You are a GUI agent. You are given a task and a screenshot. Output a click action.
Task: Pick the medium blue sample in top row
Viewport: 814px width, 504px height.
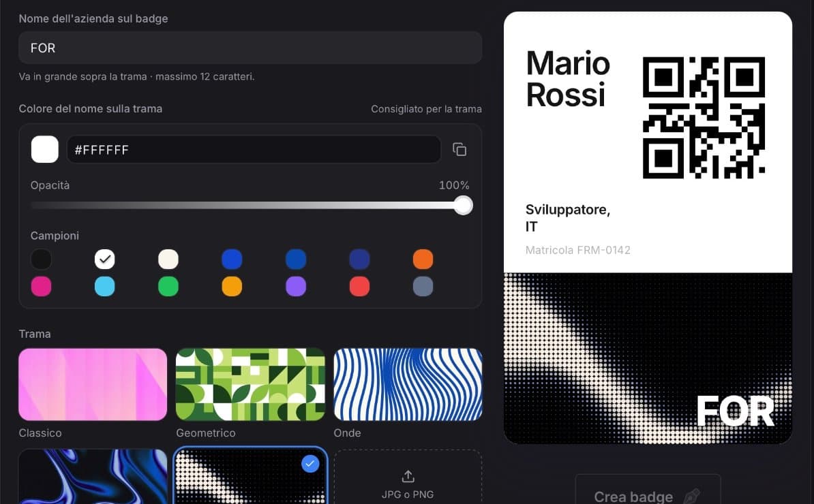click(x=296, y=259)
